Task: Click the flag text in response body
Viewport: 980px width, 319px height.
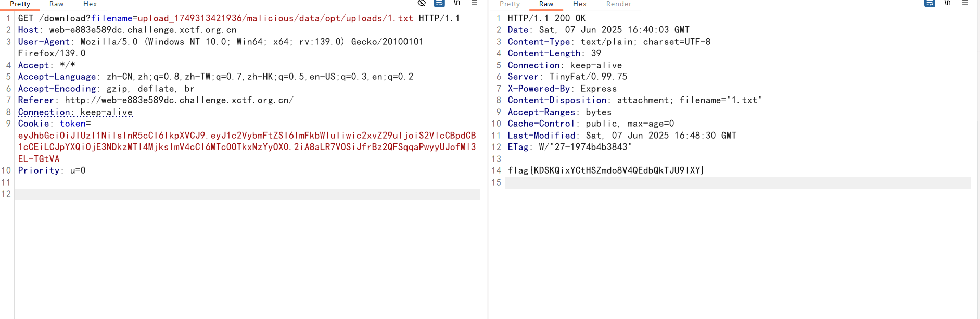Action: click(606, 170)
